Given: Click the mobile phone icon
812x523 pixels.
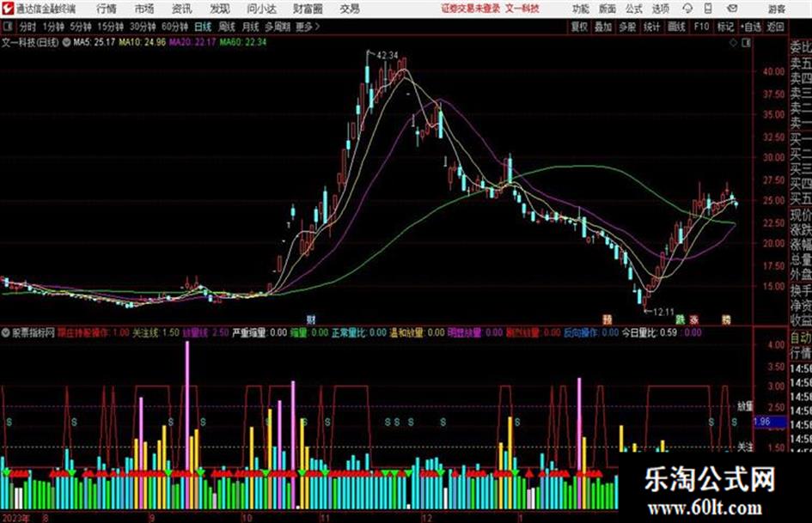Looking at the screenshot, I should (708, 9).
